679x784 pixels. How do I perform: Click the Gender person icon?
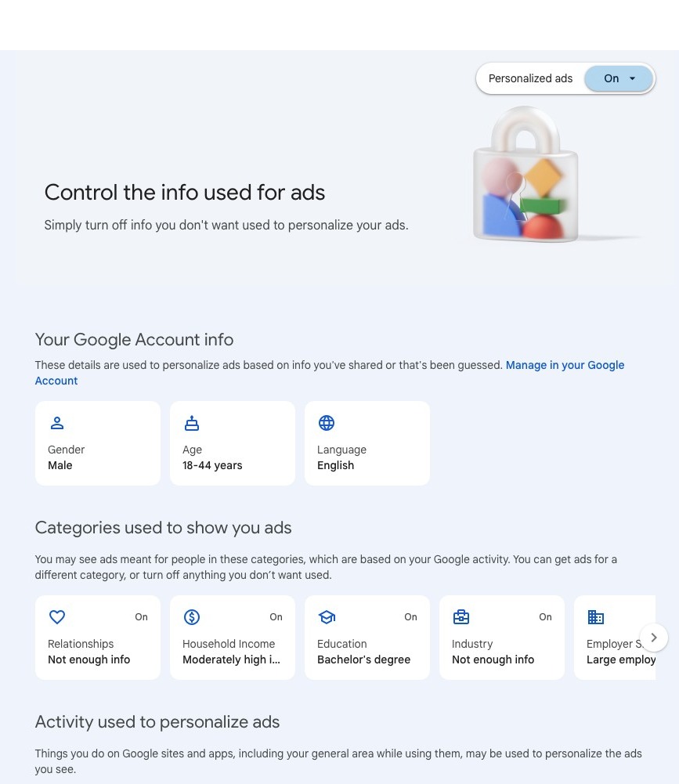[x=57, y=424]
